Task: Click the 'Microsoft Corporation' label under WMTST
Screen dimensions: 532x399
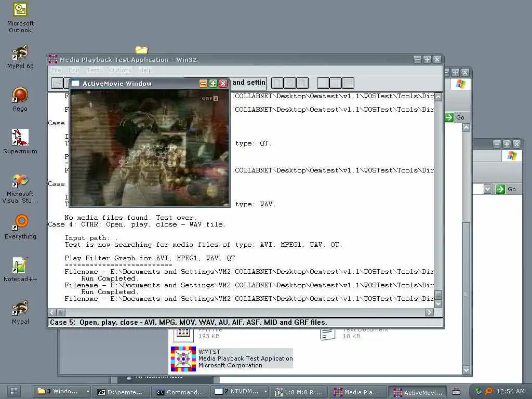Action: [230, 365]
